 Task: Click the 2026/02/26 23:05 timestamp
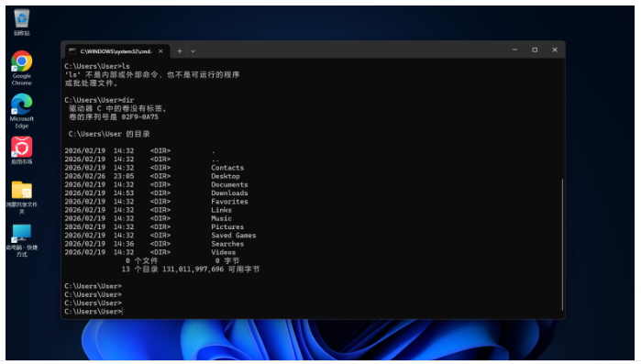pyautogui.click(x=99, y=176)
